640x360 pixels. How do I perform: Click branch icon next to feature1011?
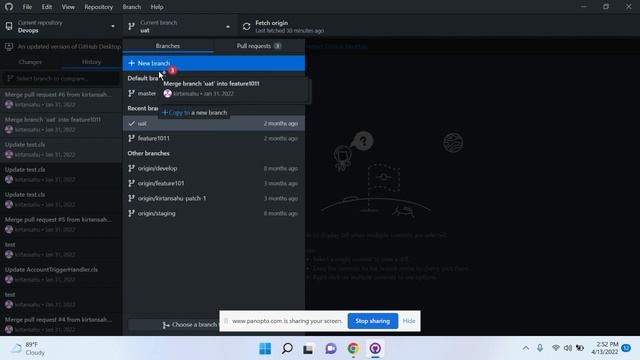[131, 138]
